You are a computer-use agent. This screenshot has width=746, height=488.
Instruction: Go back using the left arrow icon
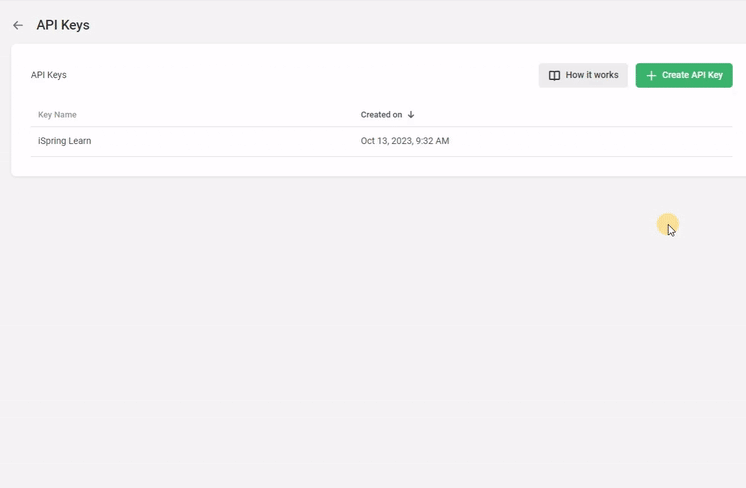point(18,25)
